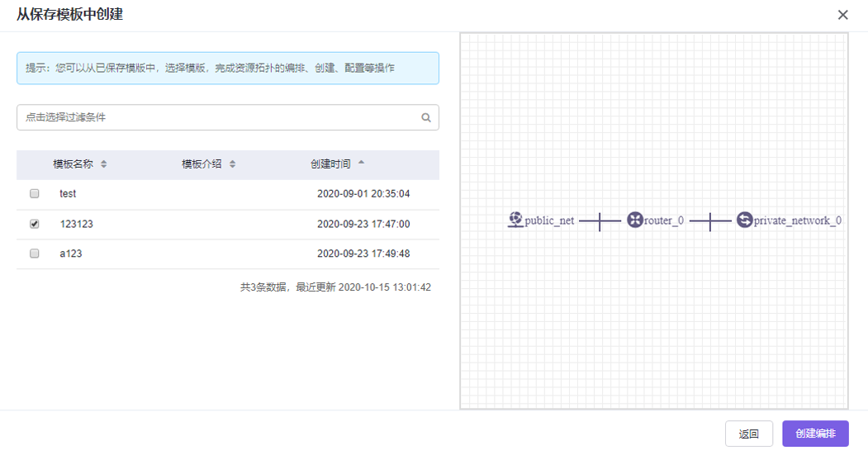The height and width of the screenshot is (455, 868).
Task: Check the a123 template checkbox
Action: click(x=35, y=254)
